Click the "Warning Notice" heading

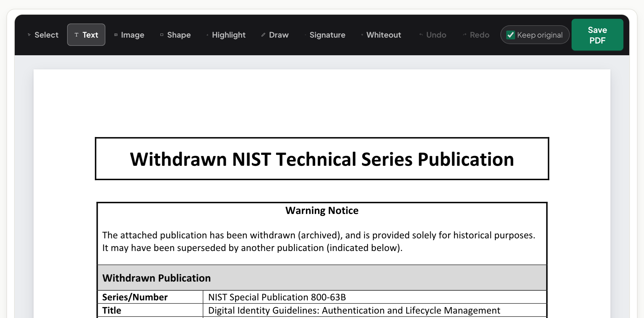click(x=322, y=210)
